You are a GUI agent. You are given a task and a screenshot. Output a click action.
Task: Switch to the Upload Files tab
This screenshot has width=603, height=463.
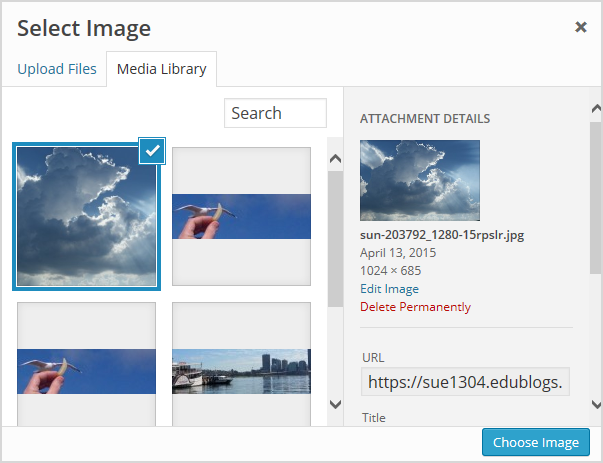(x=57, y=69)
